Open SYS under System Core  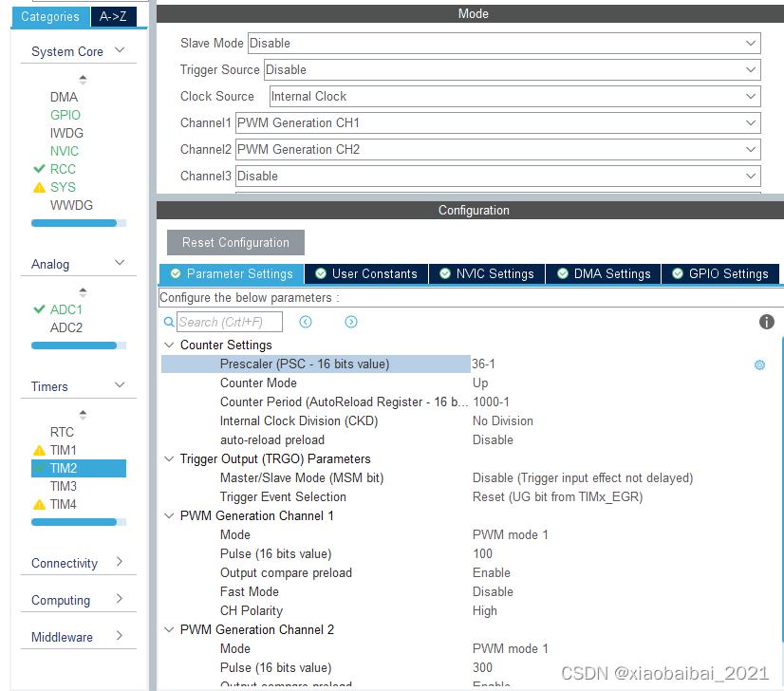pyautogui.click(x=63, y=187)
